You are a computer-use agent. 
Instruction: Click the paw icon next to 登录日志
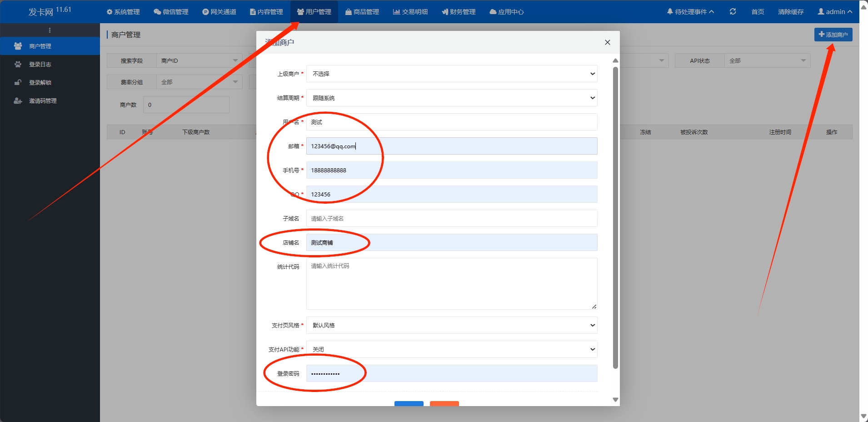tap(18, 64)
